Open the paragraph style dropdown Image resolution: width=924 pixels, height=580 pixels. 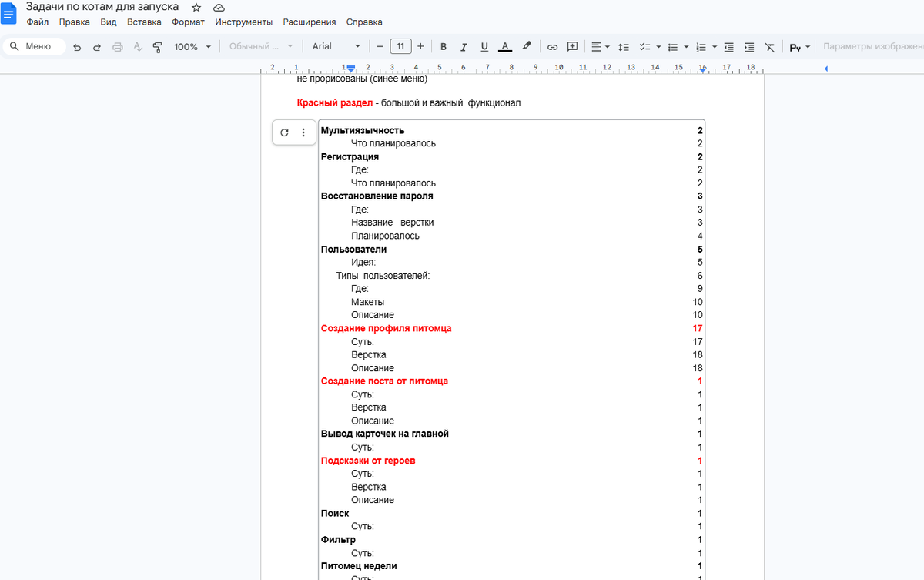pos(261,47)
